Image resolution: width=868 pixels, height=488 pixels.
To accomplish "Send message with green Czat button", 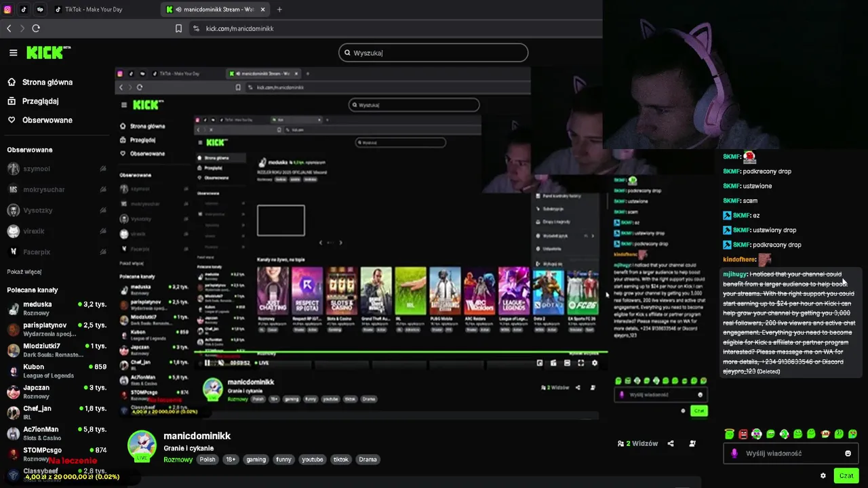I will [846, 476].
